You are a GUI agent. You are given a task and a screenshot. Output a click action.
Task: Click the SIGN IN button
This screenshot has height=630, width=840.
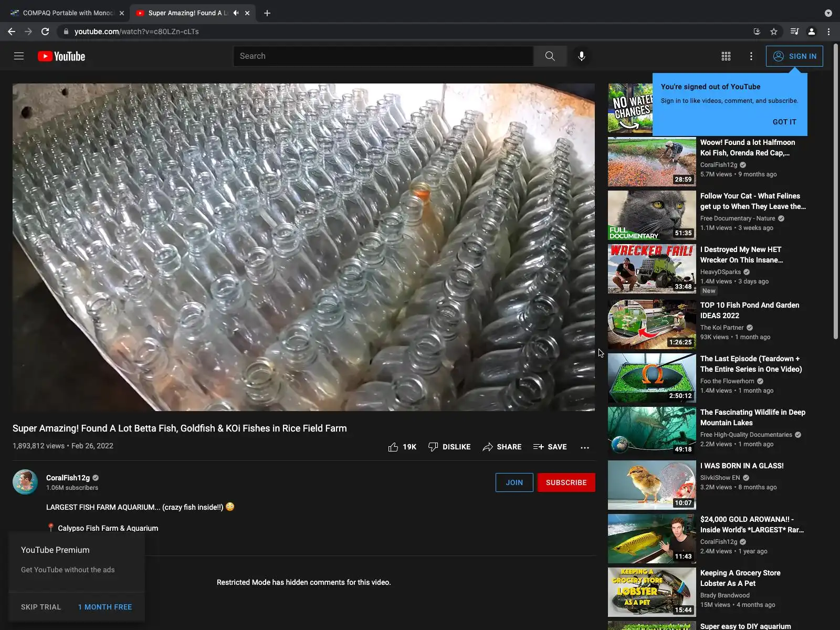pos(794,56)
